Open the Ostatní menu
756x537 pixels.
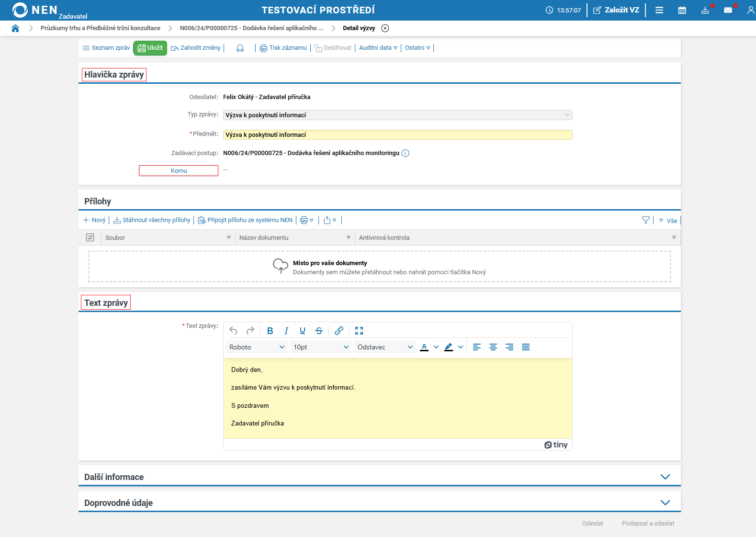[417, 48]
